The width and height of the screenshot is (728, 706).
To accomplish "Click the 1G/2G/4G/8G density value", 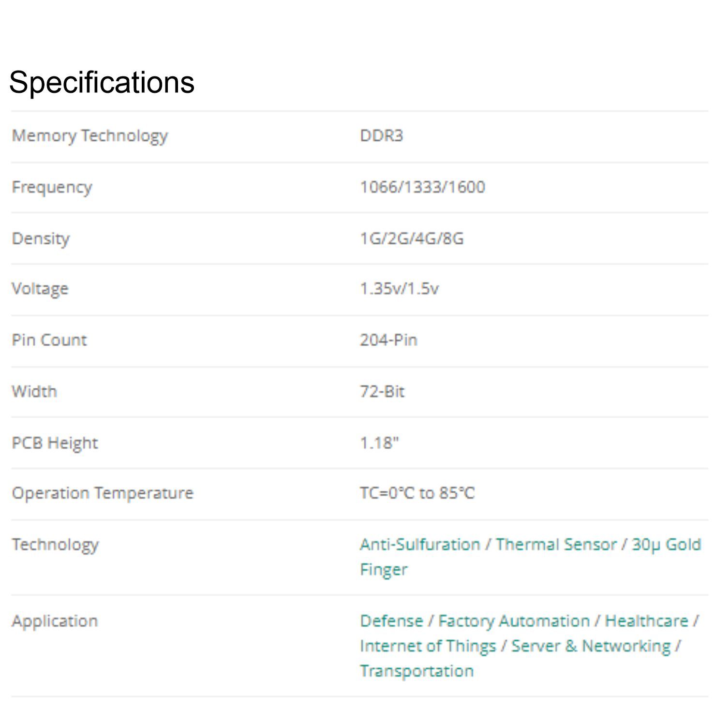I will (x=412, y=239).
